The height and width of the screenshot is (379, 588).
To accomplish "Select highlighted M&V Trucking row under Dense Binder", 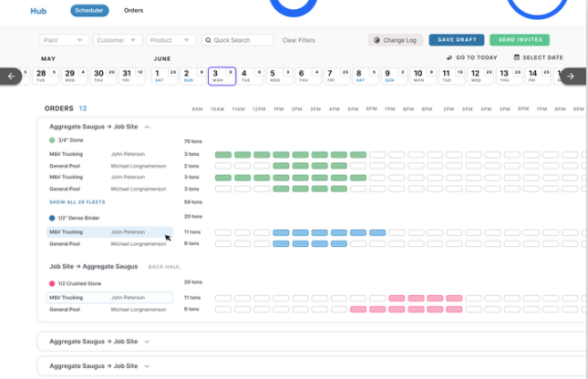I will point(109,232).
